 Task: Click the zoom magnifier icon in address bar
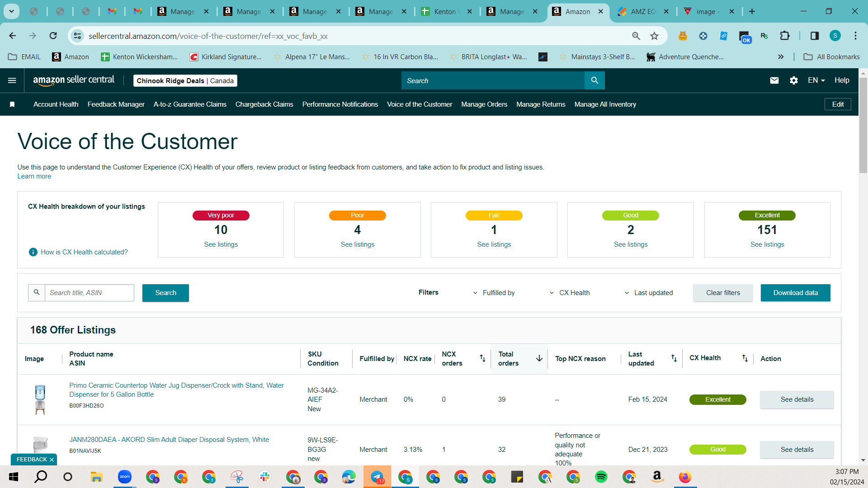tap(636, 36)
